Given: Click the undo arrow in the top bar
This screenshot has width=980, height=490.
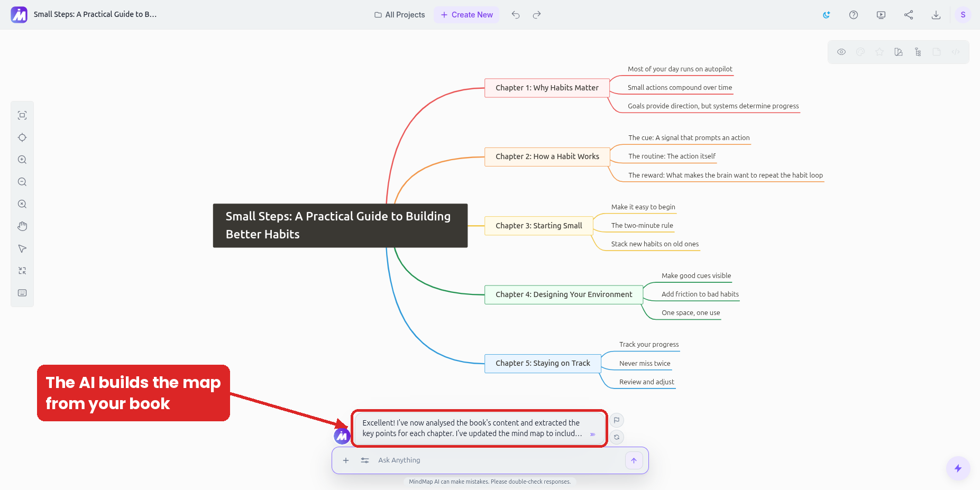Looking at the screenshot, I should (516, 15).
